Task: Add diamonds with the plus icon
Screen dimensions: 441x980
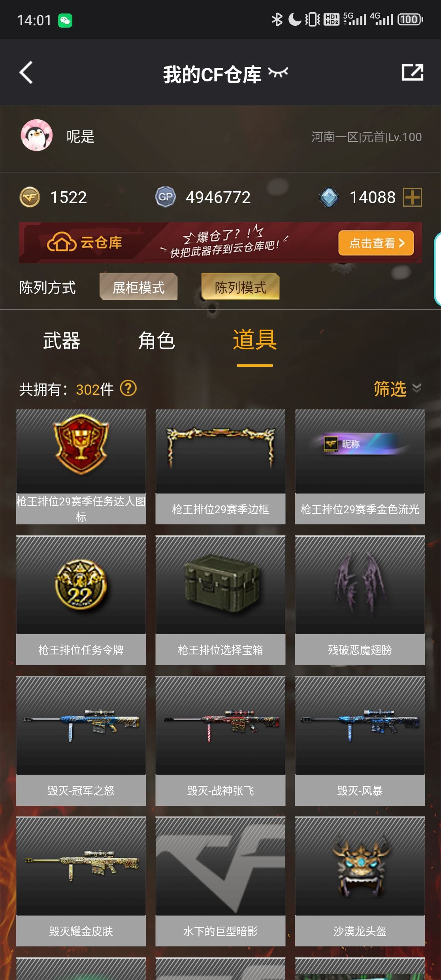Action: point(412,197)
